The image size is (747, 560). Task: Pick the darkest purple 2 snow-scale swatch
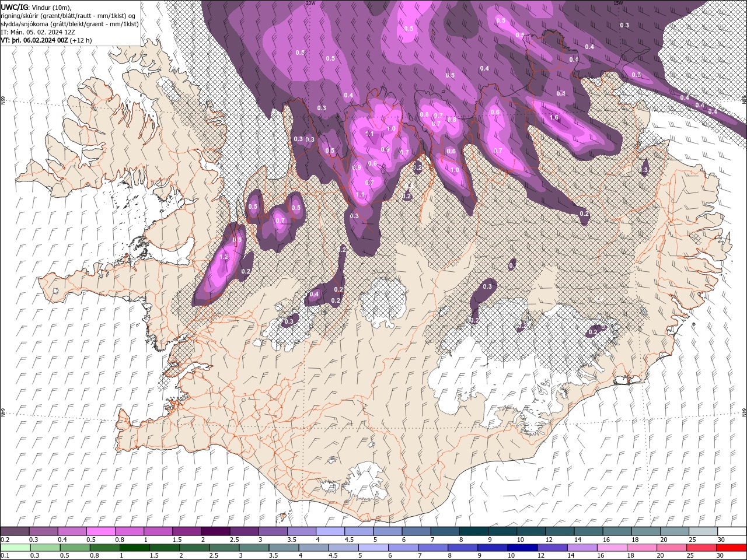(x=215, y=531)
